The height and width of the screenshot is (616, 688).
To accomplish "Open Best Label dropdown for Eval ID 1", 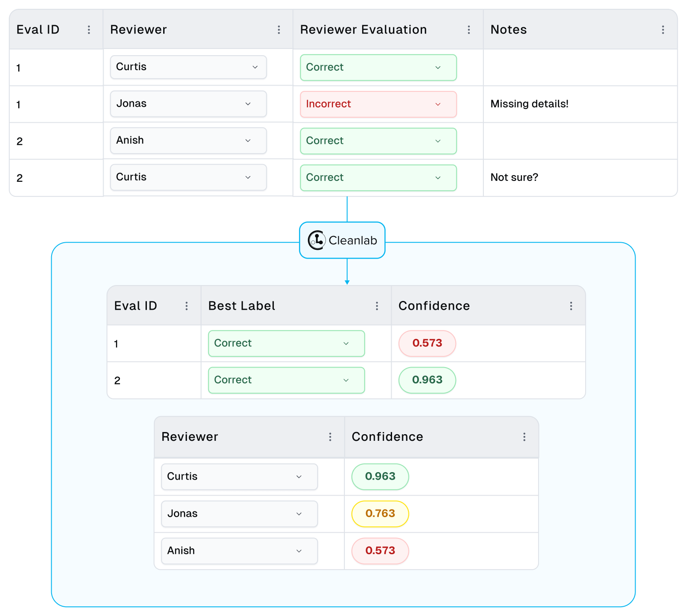I will pos(286,343).
